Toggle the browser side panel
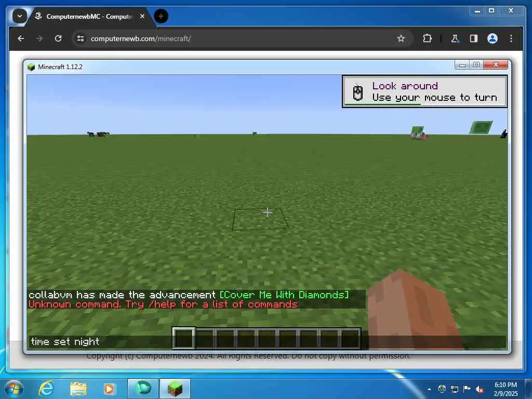Image resolution: width=532 pixels, height=399 pixels. click(x=474, y=38)
